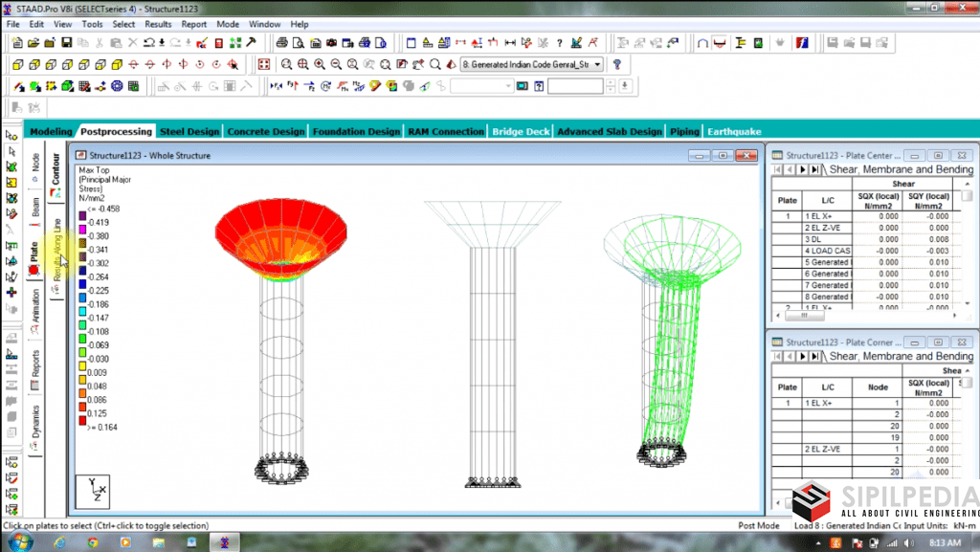The image size is (980, 552).
Task: Click the hammer icon in top toolbar
Action: tap(251, 43)
